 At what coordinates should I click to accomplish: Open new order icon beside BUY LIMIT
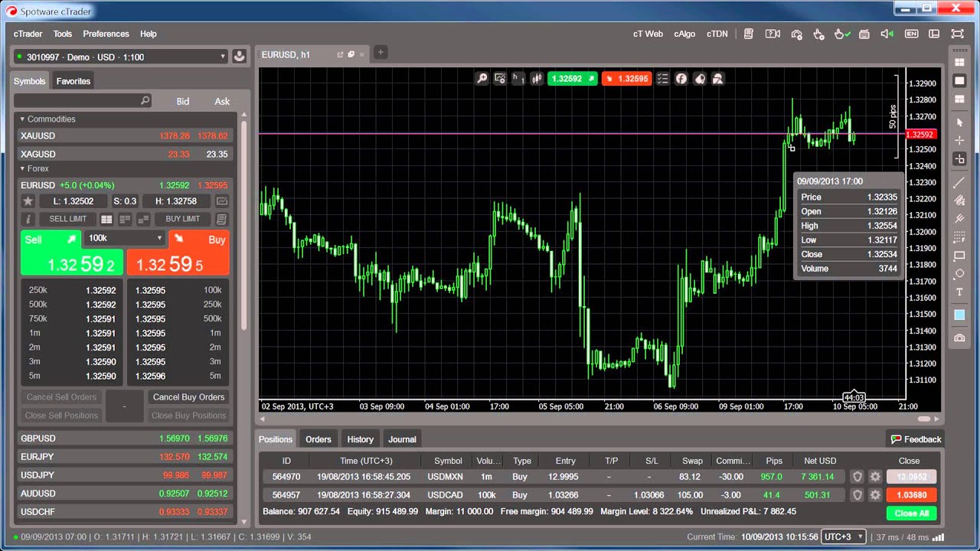tap(221, 219)
